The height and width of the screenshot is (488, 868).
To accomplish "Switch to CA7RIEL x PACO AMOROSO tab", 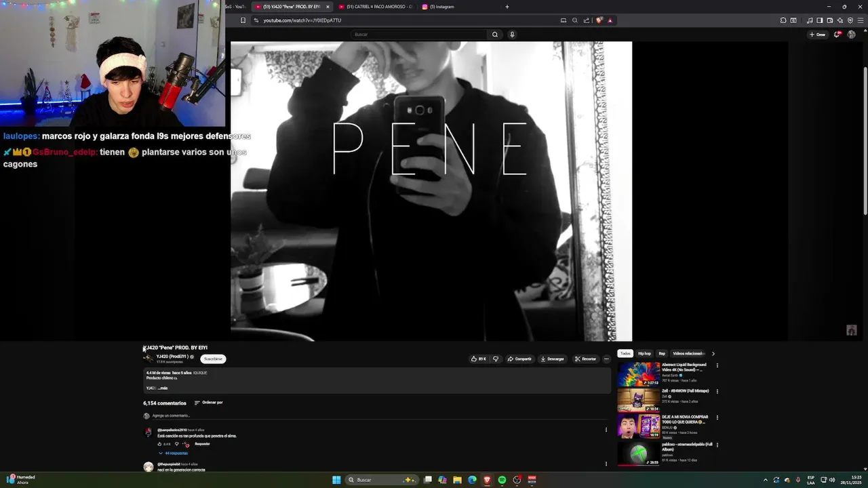I will pyautogui.click(x=375, y=7).
